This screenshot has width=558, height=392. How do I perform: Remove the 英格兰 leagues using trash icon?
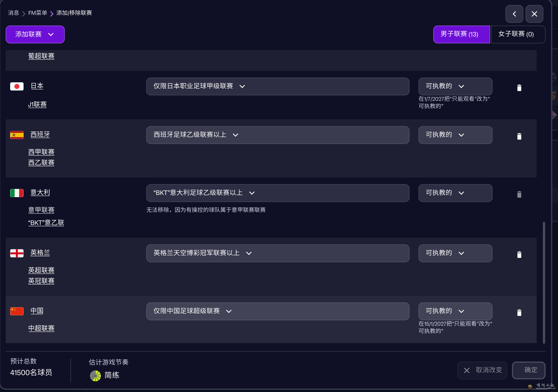[x=519, y=255]
